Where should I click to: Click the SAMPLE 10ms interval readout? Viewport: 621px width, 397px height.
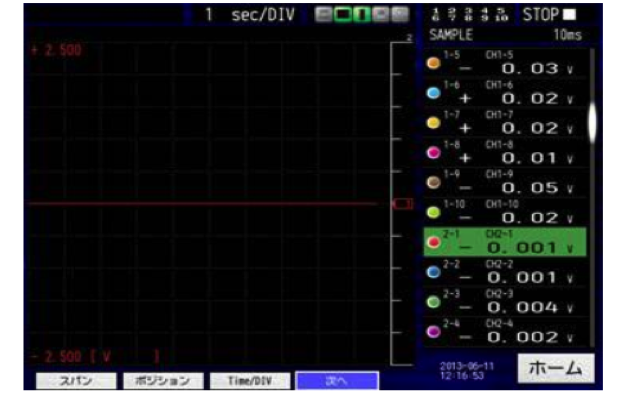coord(505,35)
